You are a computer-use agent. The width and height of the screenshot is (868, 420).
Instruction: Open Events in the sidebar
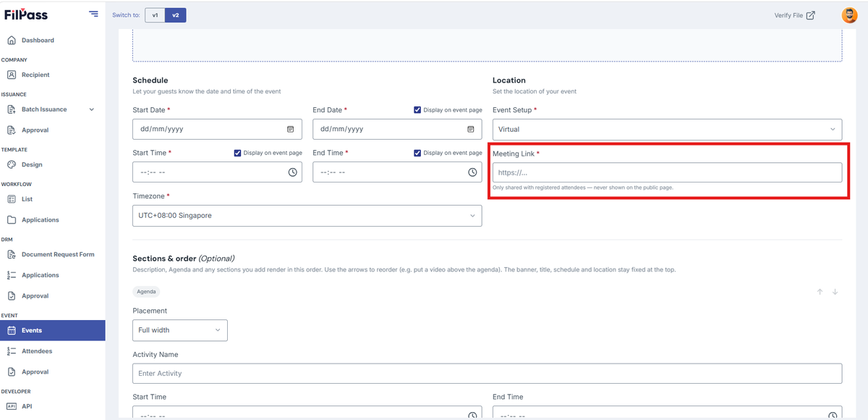click(x=52, y=330)
